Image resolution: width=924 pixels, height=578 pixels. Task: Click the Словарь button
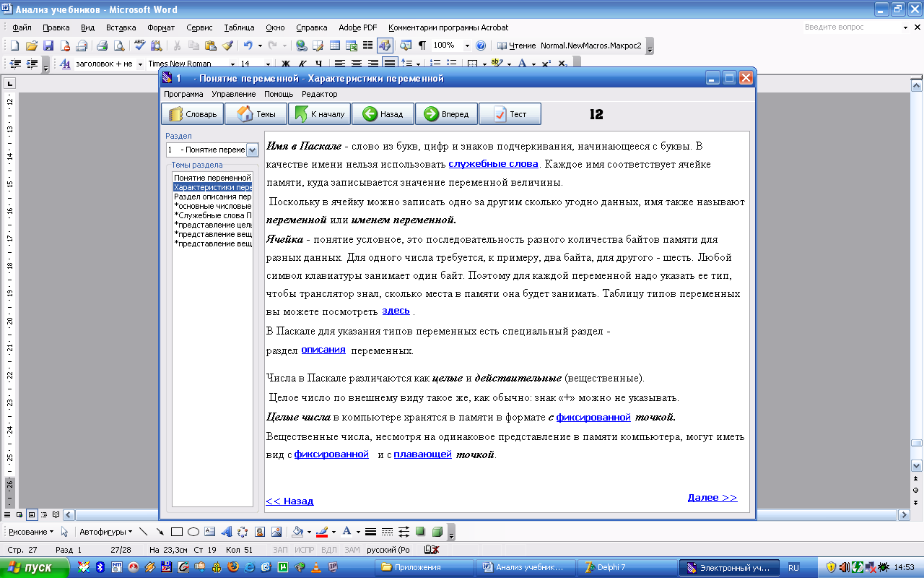tap(192, 114)
